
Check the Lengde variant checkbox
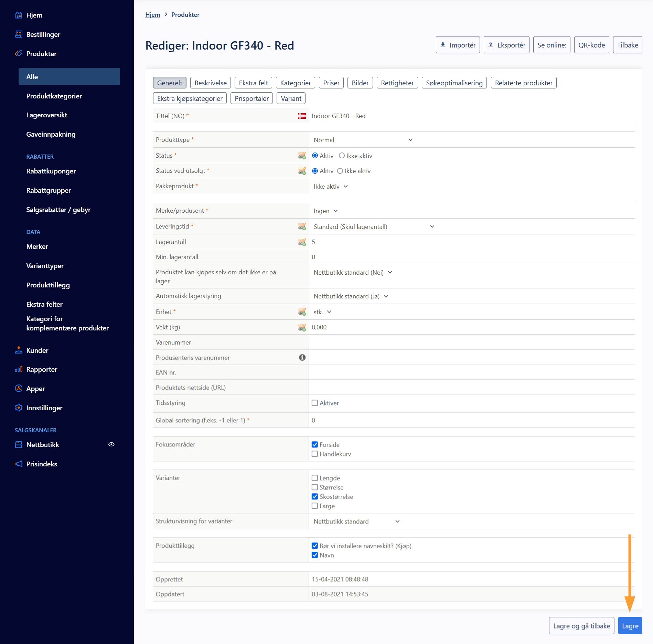click(x=314, y=478)
